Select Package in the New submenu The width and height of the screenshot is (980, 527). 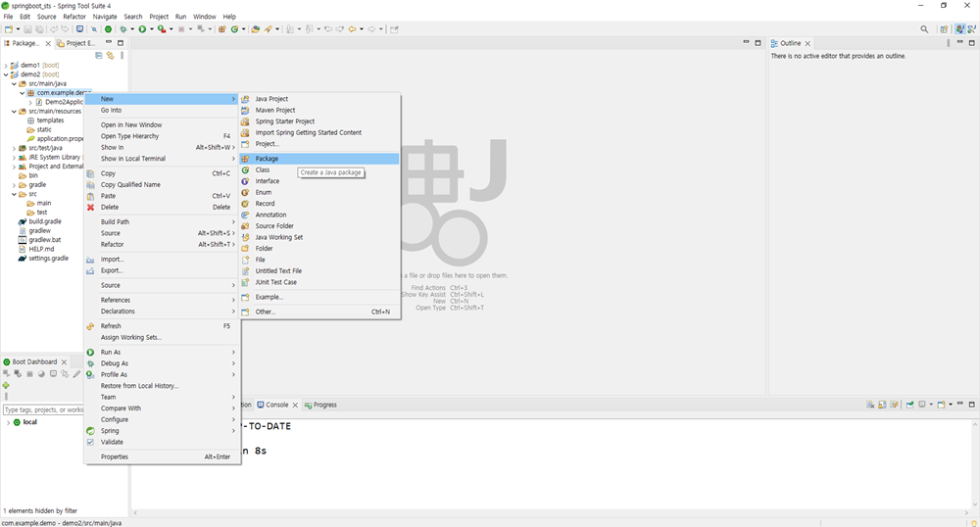click(x=319, y=159)
